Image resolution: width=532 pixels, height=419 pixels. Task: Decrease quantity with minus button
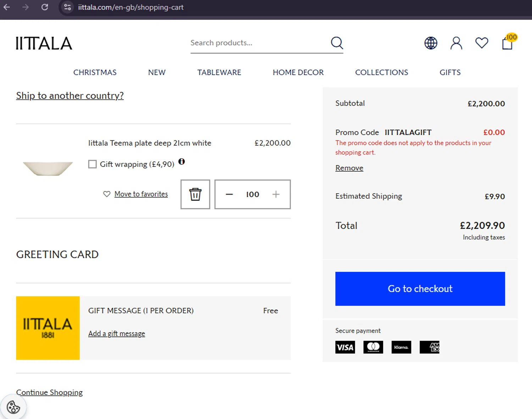click(x=229, y=194)
